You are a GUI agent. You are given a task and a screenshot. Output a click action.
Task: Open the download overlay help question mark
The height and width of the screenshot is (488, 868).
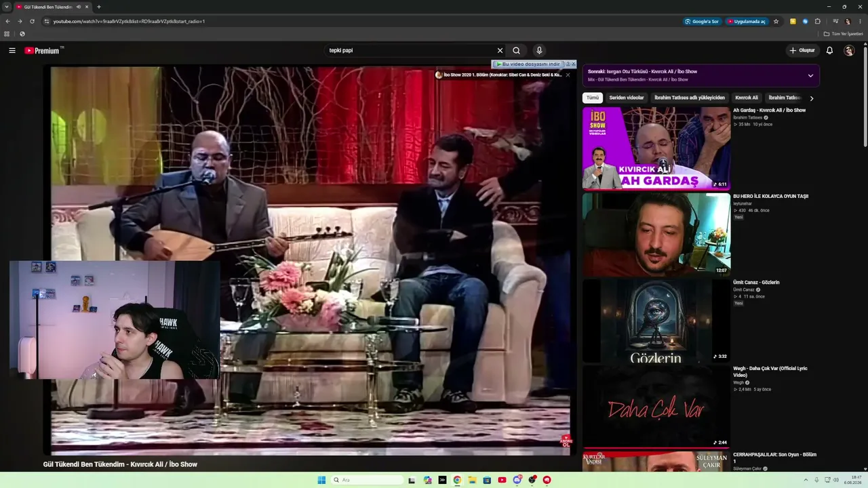[x=568, y=64]
